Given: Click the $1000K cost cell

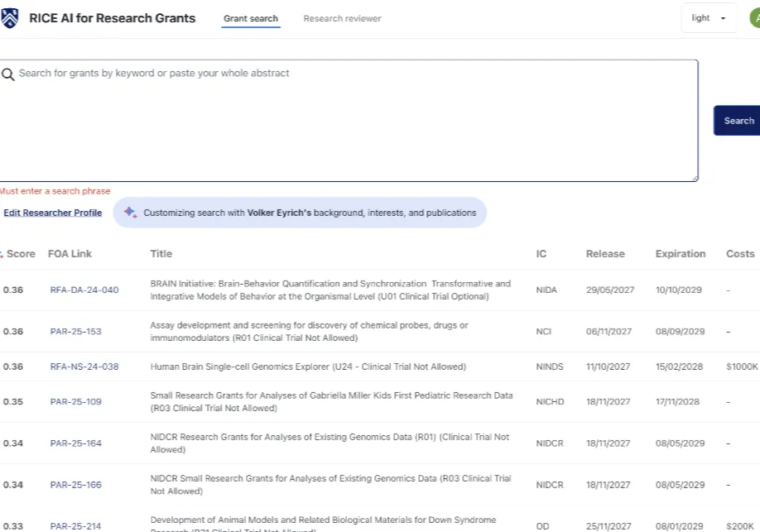Looking at the screenshot, I should [742, 367].
